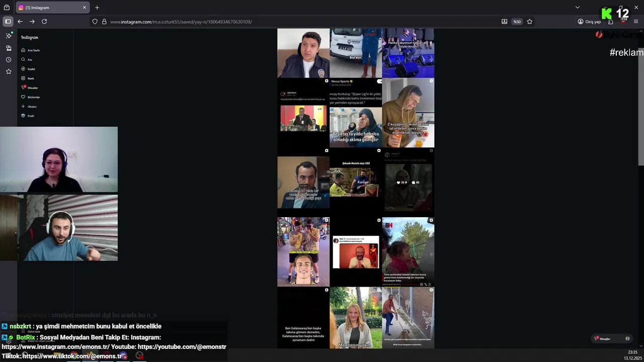Click the install-app icon in address bar
This screenshot has height=362, width=644.
click(504, 22)
